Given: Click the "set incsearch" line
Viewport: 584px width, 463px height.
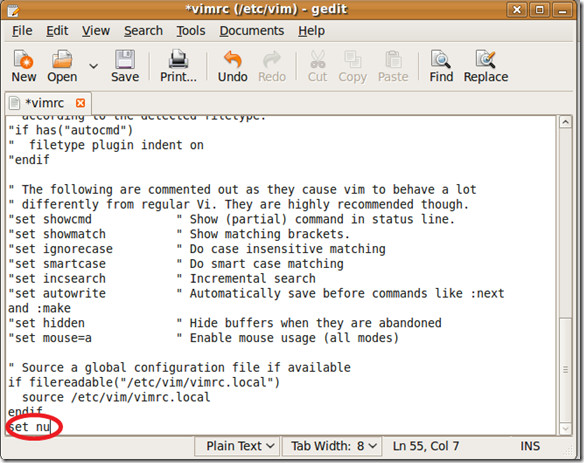Looking at the screenshot, I should point(162,279).
